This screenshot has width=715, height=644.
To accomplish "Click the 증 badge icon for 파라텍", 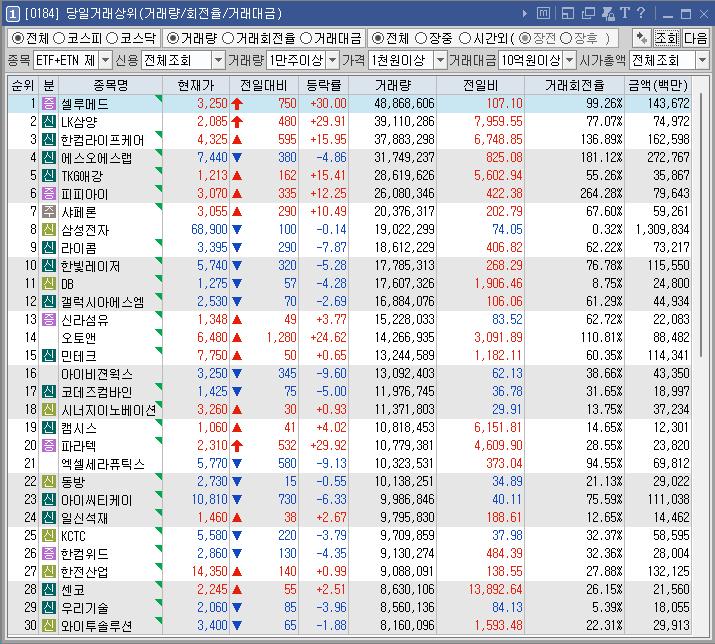I will [x=49, y=445].
